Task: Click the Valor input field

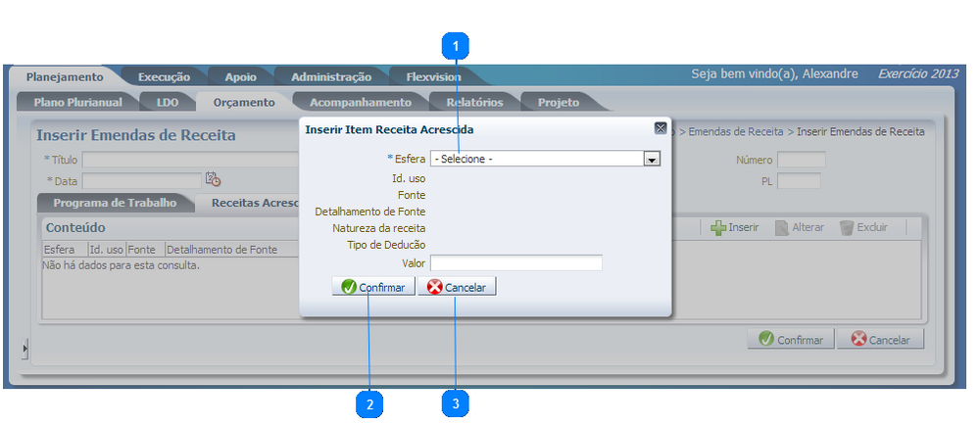Action: click(x=516, y=262)
